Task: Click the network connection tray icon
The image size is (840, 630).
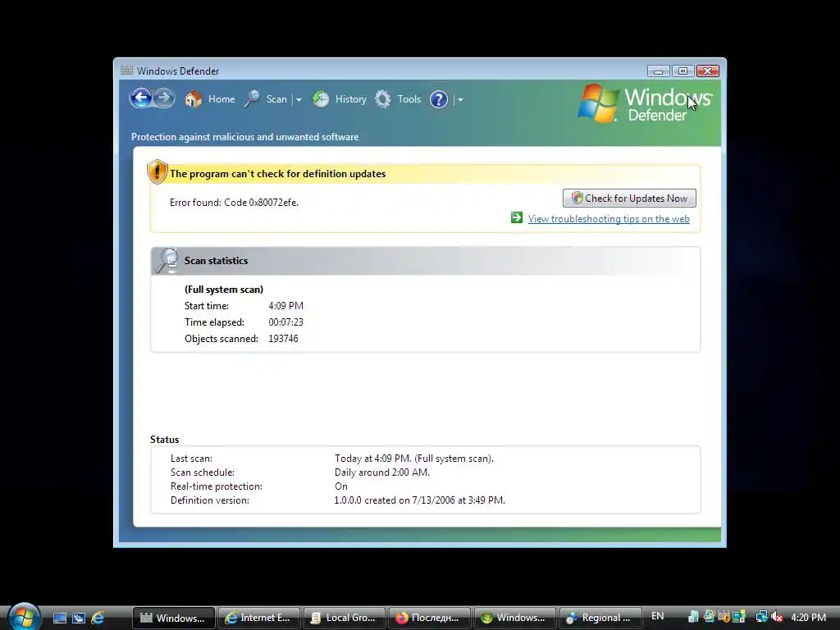Action: 761,617
